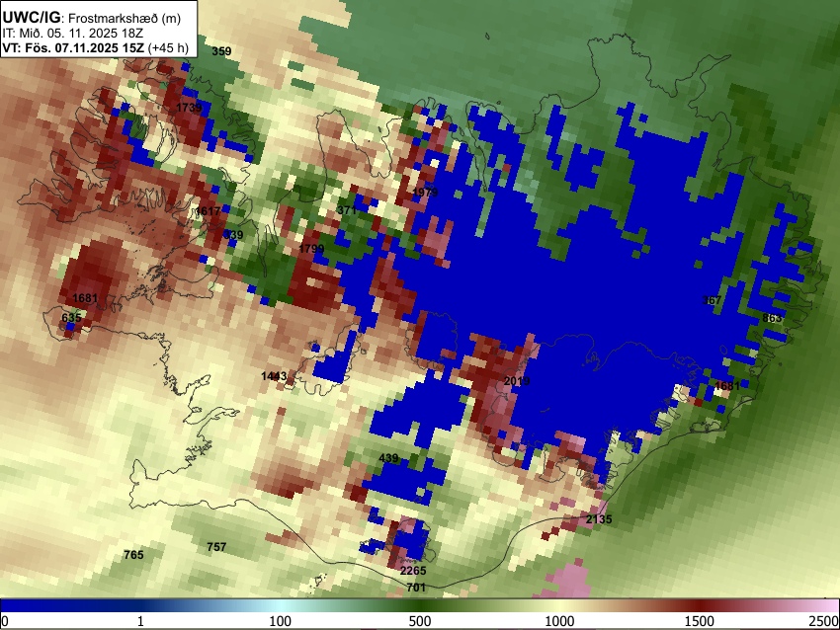
Task: Select the 439 value label
Action: [388, 458]
